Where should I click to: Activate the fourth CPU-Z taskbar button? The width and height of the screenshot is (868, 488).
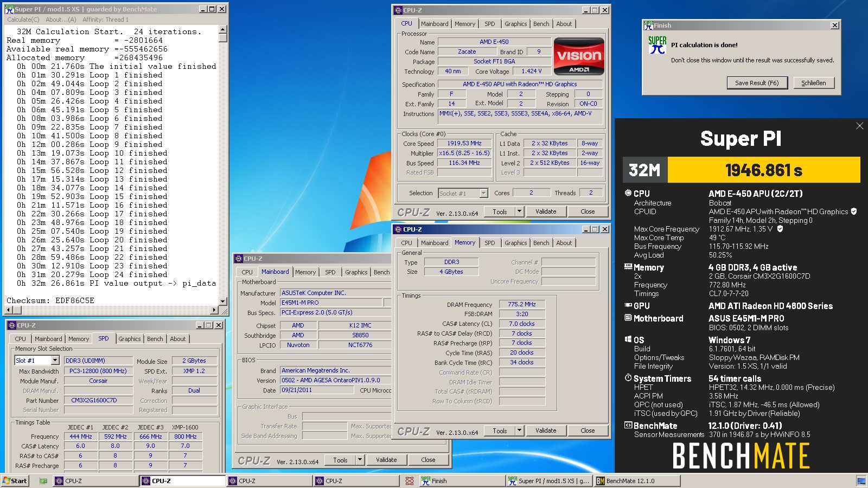355,481
